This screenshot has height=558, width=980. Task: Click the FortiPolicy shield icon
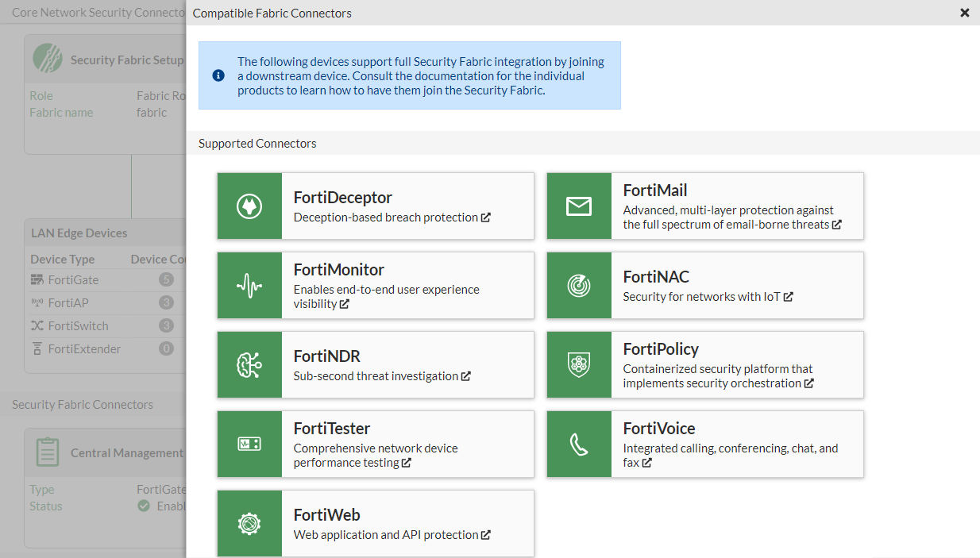[x=579, y=364]
